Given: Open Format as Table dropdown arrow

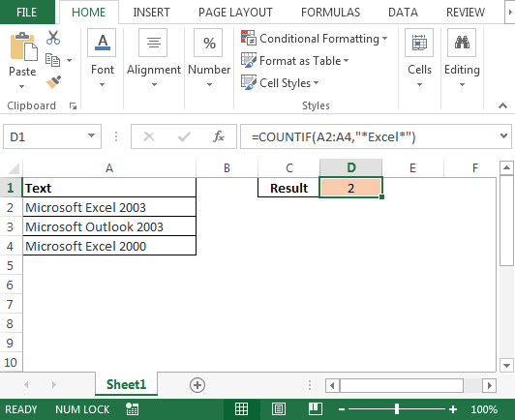Looking at the screenshot, I should tap(346, 61).
